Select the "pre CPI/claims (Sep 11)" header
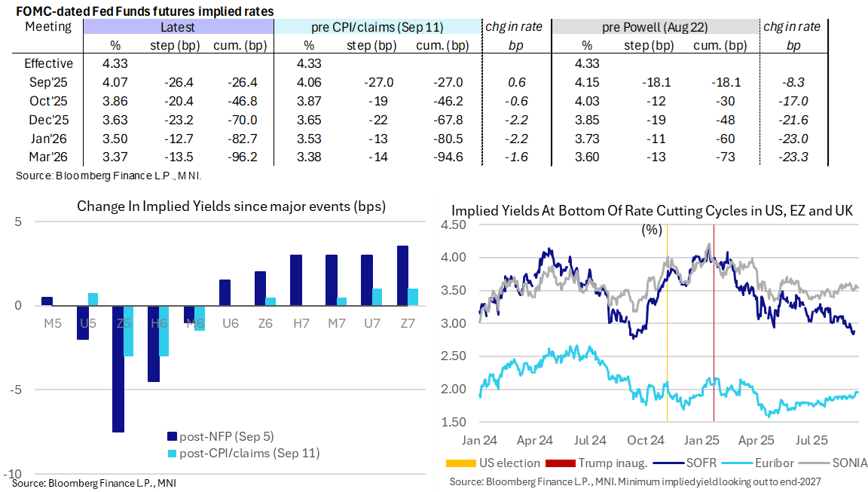This screenshot has height=492, width=868. click(x=377, y=27)
